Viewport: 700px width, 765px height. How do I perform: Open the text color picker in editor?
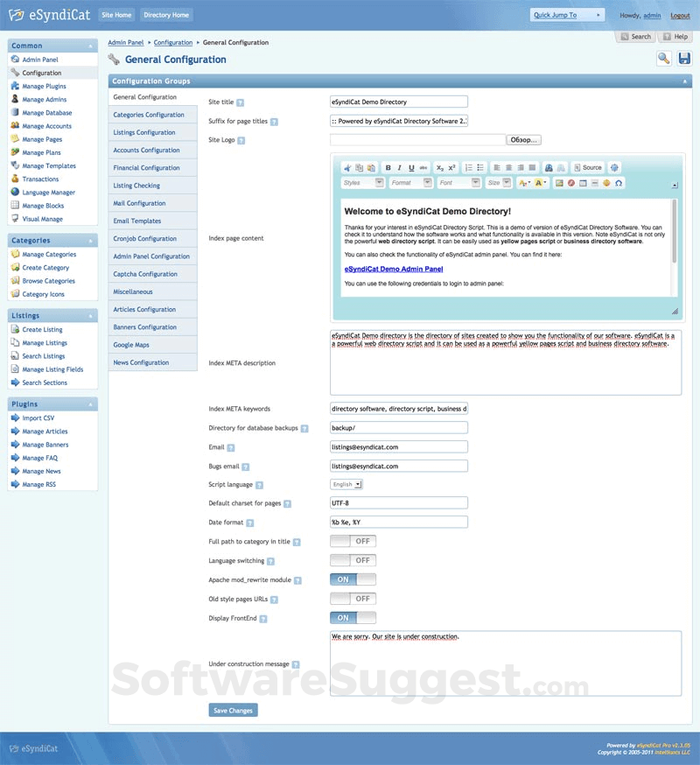[523, 184]
